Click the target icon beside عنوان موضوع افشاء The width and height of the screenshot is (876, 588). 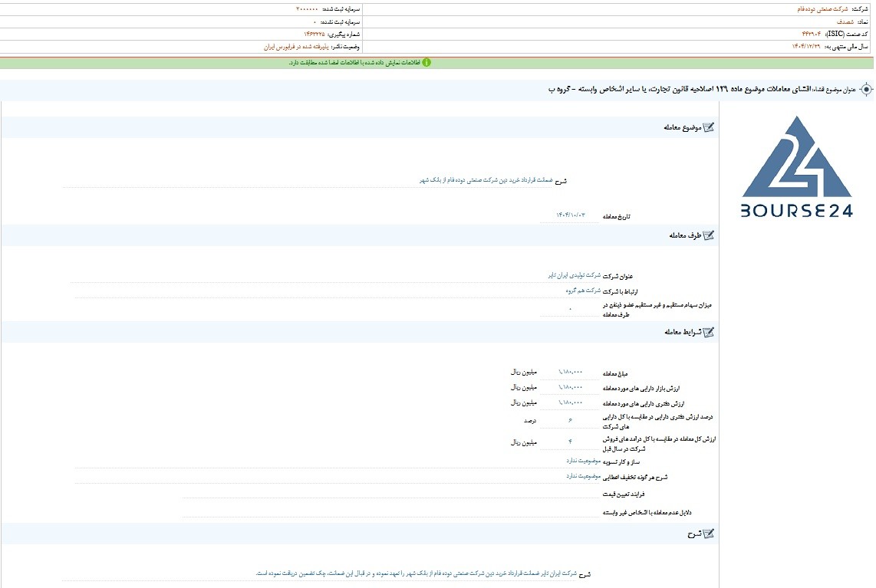866,90
